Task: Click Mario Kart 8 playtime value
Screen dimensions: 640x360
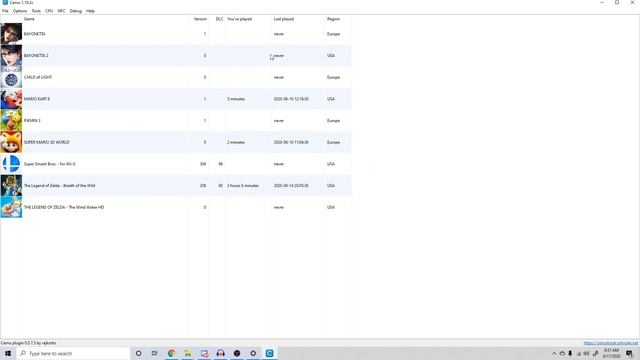Action: point(236,99)
